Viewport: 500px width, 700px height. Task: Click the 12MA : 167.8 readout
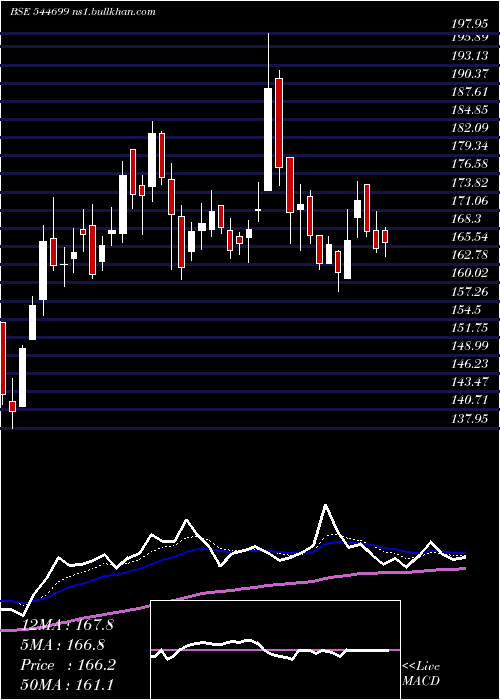click(x=67, y=625)
